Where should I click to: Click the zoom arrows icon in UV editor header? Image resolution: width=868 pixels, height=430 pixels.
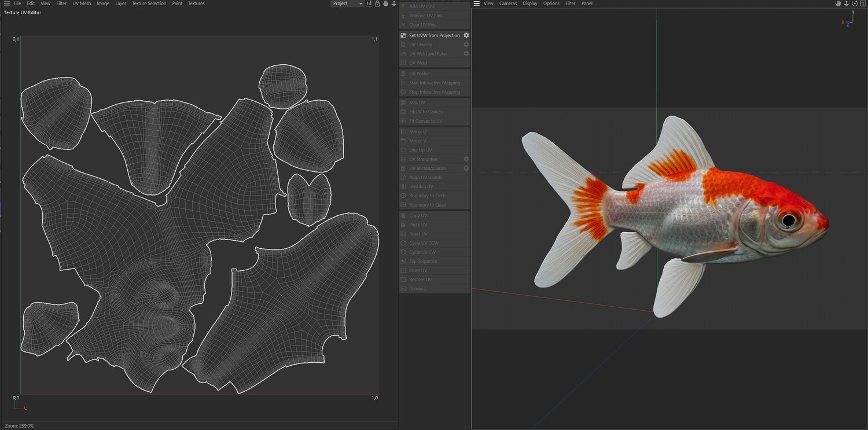[393, 3]
